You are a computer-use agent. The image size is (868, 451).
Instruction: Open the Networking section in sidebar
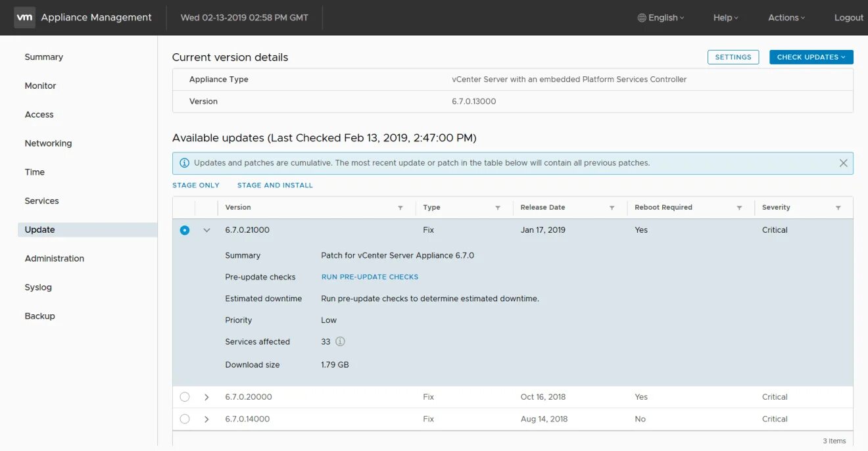[x=48, y=143]
